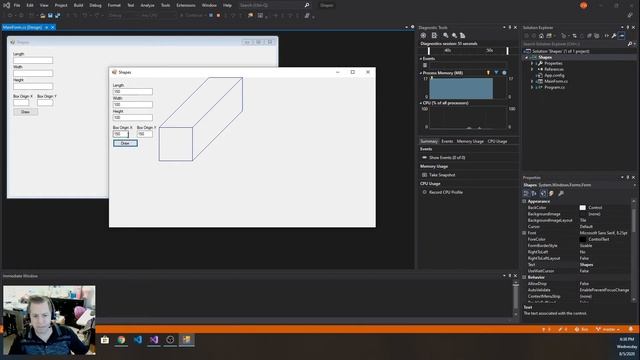Viewport: 640px width, 360px height.
Task: Click the Zoom In icon in Diagnostic Tools
Action: [446, 36]
